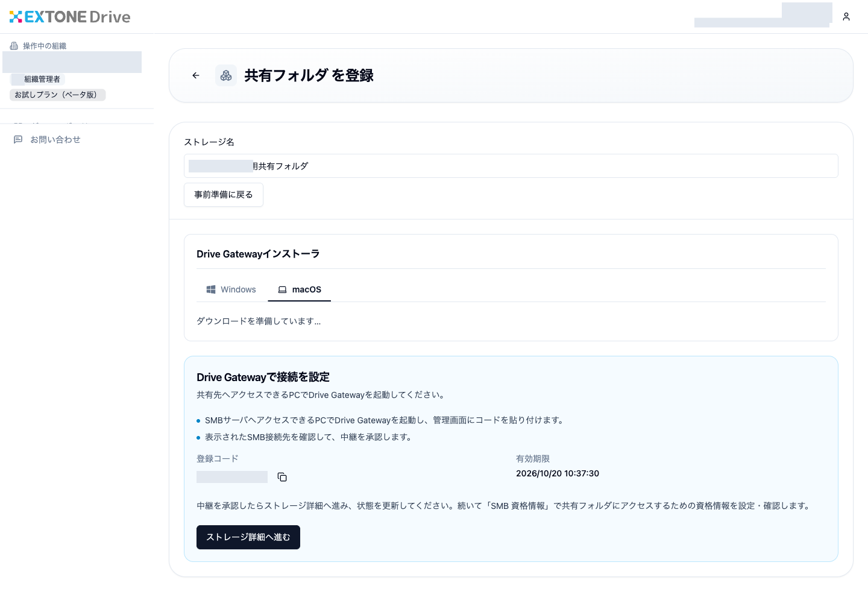Select the macOS installer tab

coord(300,289)
